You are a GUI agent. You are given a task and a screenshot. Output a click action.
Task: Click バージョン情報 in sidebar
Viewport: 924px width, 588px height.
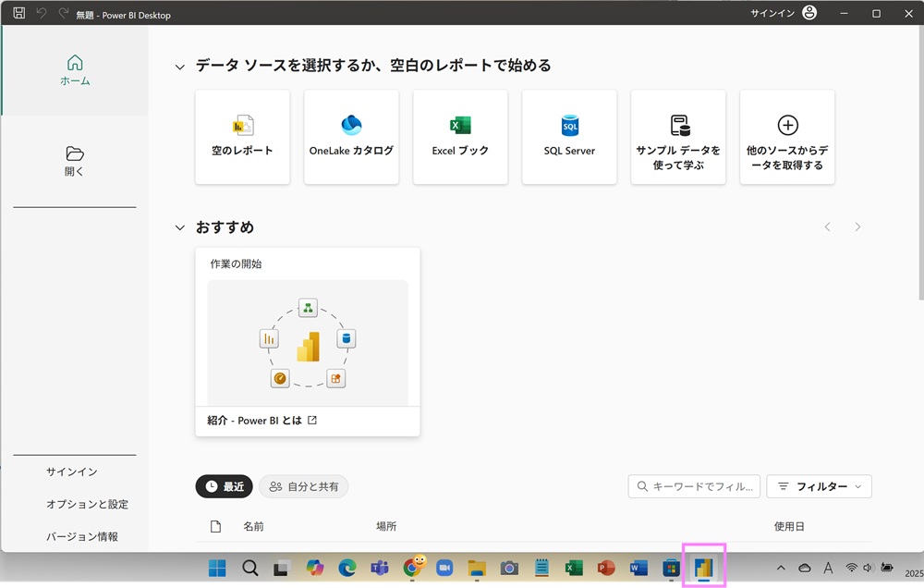point(82,536)
